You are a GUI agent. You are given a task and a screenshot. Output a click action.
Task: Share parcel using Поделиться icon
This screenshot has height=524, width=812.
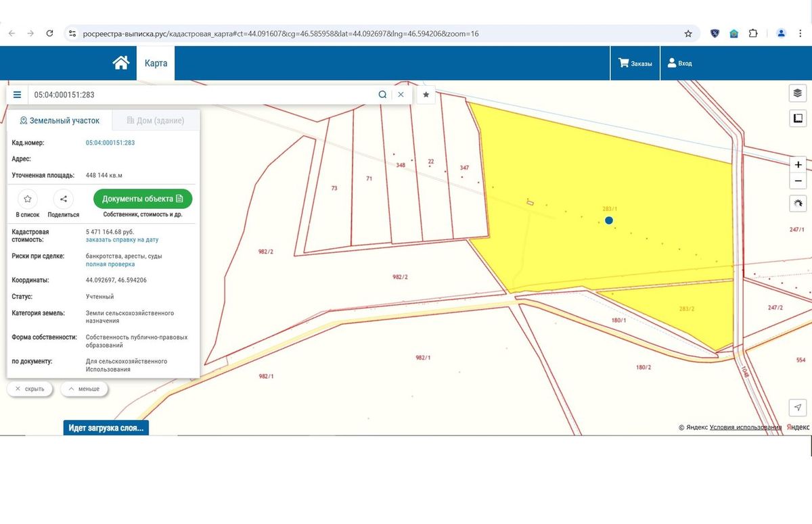63,199
